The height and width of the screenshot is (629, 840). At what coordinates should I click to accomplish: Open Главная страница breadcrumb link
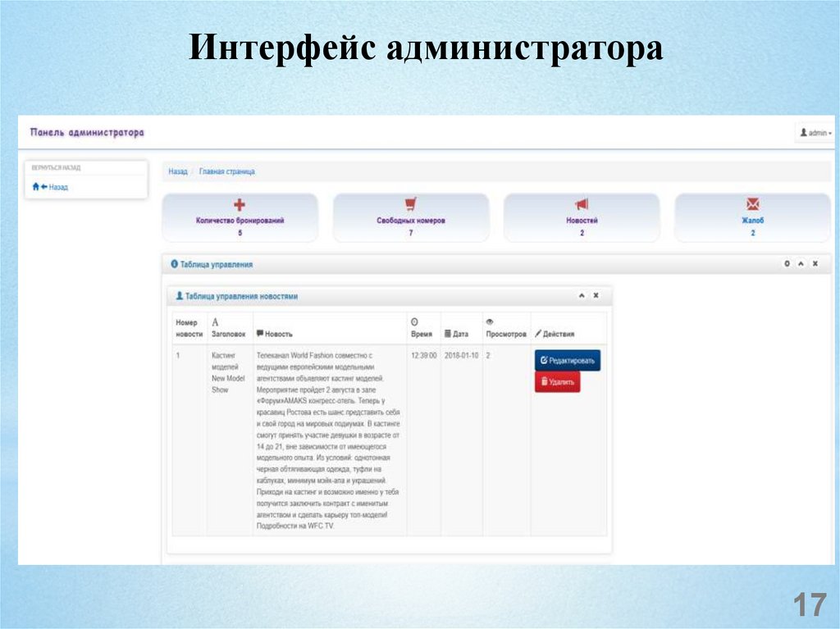pos(227,171)
